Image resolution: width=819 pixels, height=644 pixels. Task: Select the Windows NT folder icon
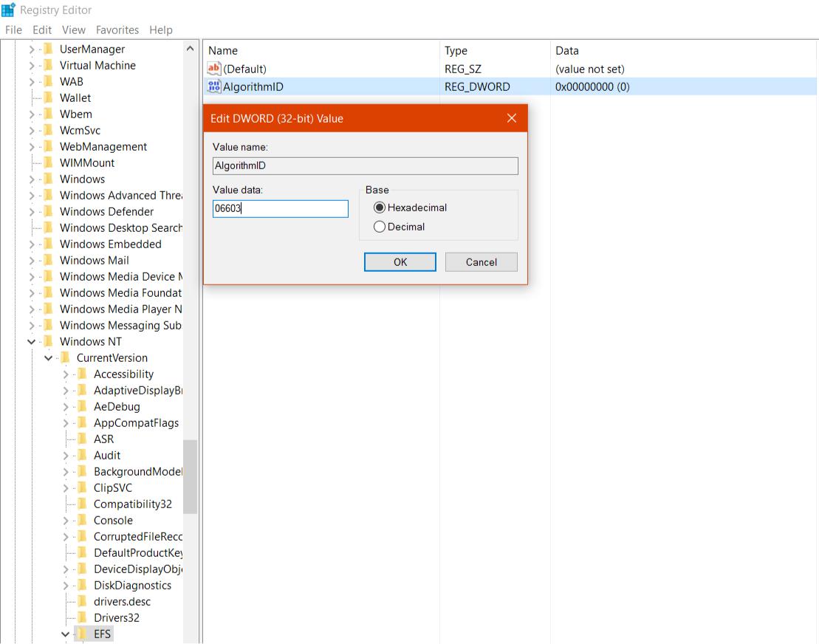click(x=49, y=341)
